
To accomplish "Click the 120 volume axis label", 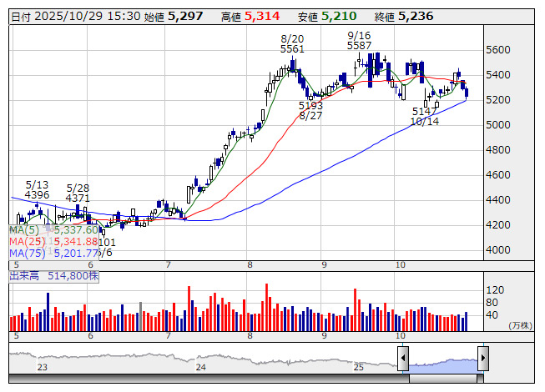I will [495, 290].
